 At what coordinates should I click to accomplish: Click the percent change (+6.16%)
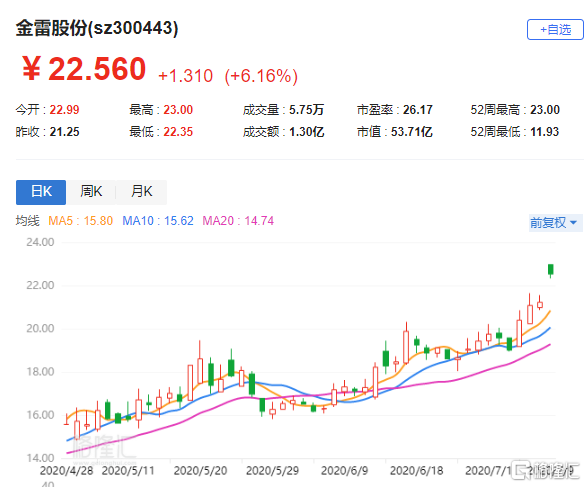(261, 76)
